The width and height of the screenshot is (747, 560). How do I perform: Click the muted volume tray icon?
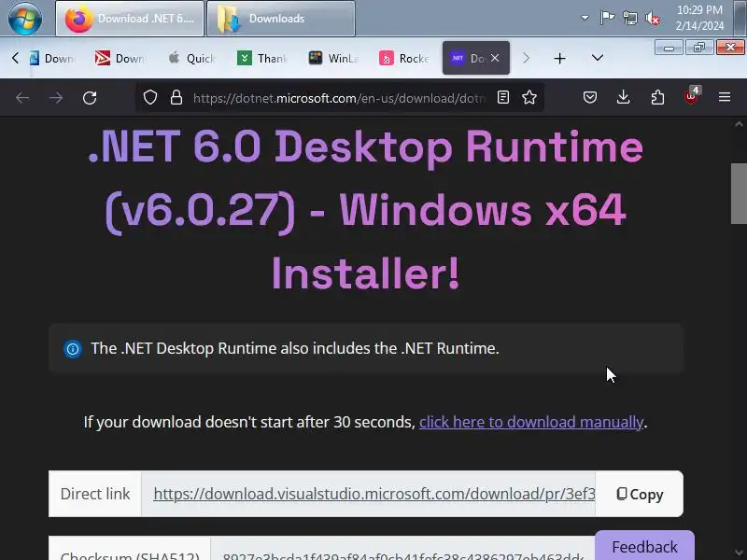[653, 19]
